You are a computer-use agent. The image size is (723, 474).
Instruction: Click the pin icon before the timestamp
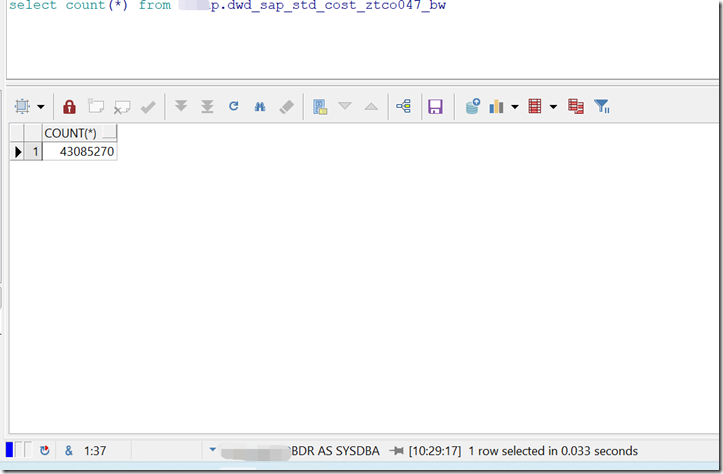pos(396,450)
